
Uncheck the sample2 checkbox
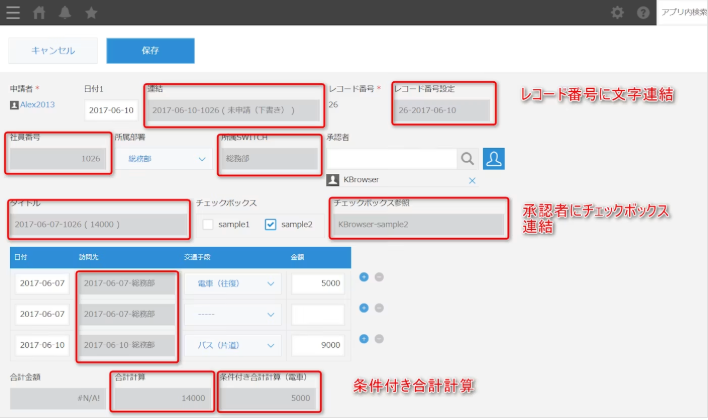click(x=270, y=224)
